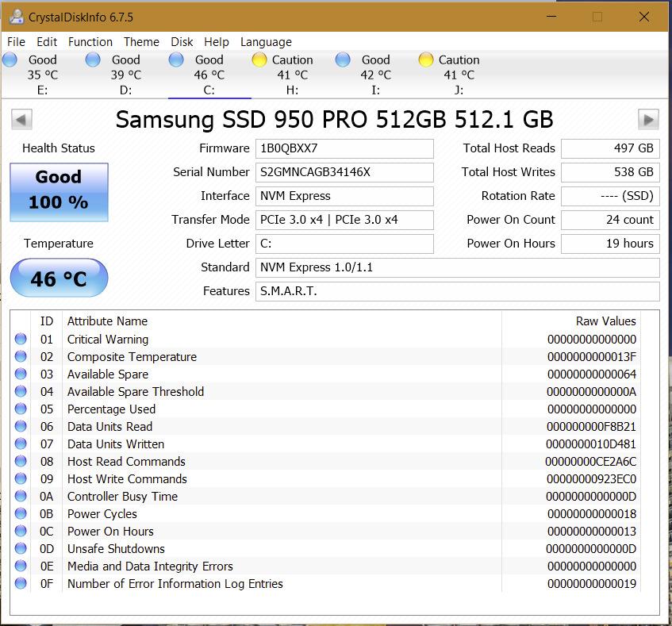The height and width of the screenshot is (626, 672).
Task: Select the Composite Temperature attribute row
Action: click(132, 357)
